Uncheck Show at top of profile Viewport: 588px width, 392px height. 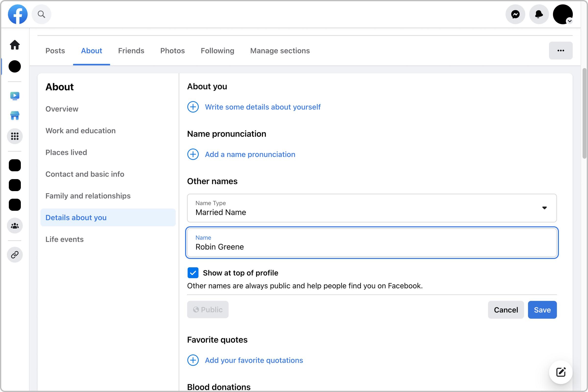point(193,273)
